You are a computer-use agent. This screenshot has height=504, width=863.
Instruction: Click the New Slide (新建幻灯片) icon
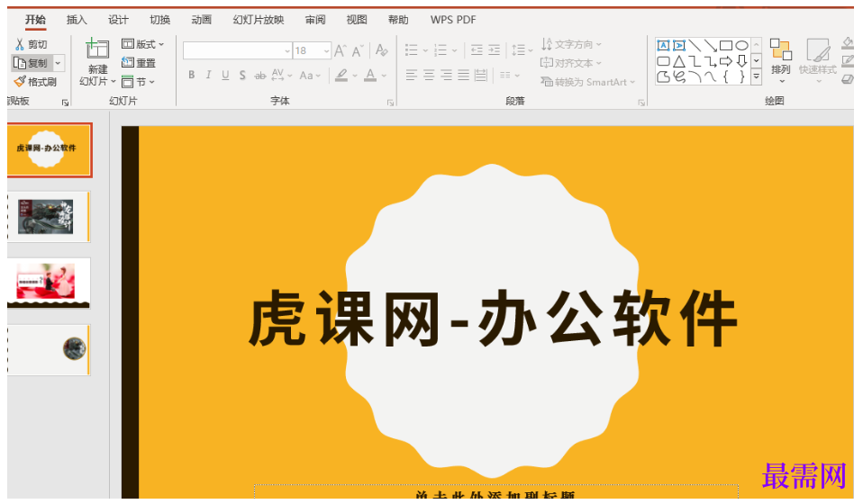click(x=97, y=49)
